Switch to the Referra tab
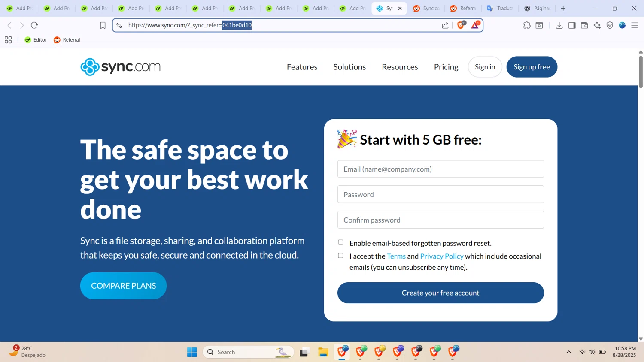The height and width of the screenshot is (362, 644). pyautogui.click(x=463, y=8)
